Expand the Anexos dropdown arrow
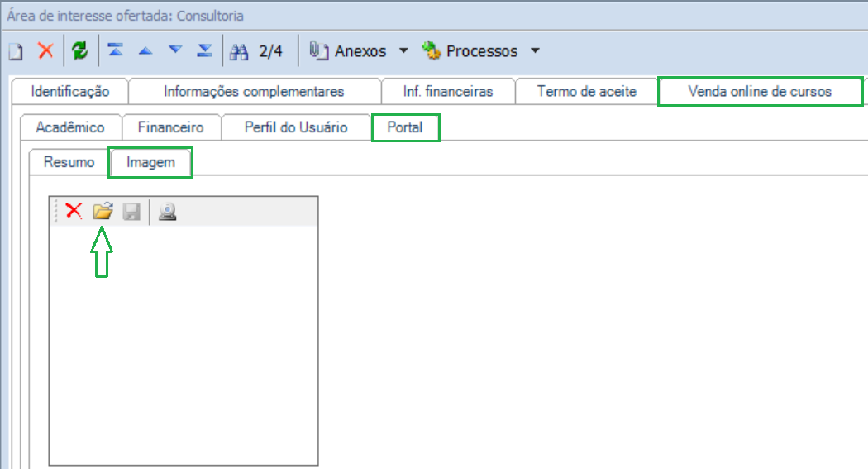The image size is (868, 469). (x=404, y=51)
